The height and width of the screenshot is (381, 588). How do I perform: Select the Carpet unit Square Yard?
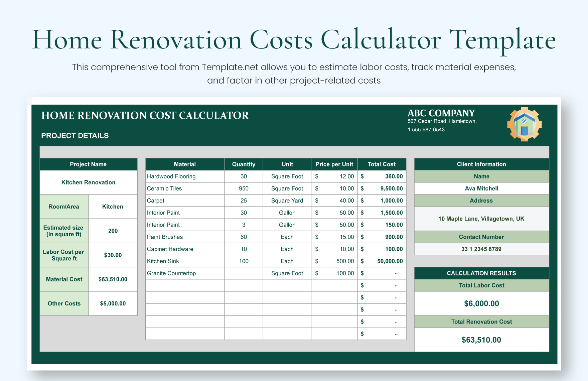287,201
